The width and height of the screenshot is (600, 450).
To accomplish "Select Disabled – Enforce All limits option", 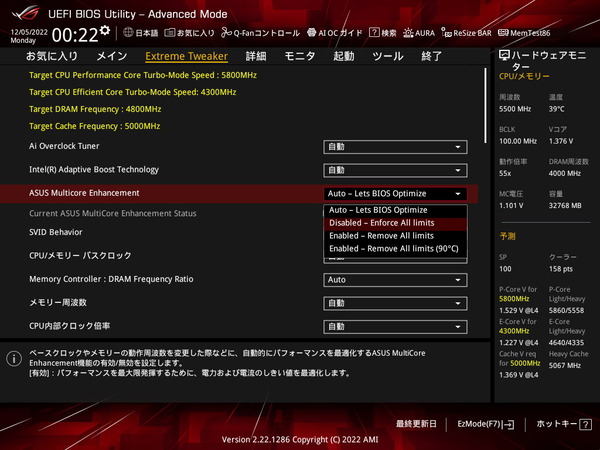I will [x=395, y=223].
